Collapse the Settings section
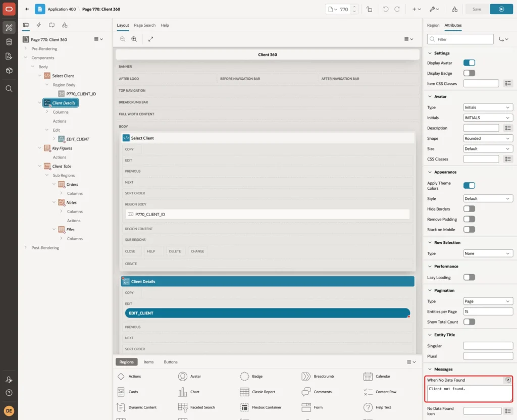 click(430, 53)
